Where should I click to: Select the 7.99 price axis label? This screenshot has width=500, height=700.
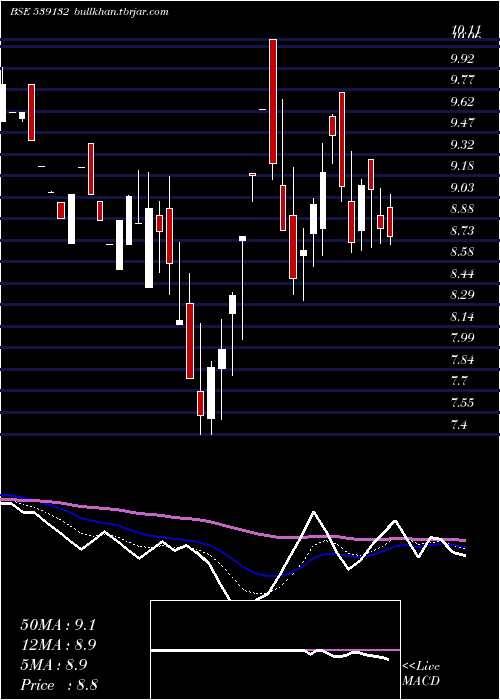pyautogui.click(x=462, y=338)
